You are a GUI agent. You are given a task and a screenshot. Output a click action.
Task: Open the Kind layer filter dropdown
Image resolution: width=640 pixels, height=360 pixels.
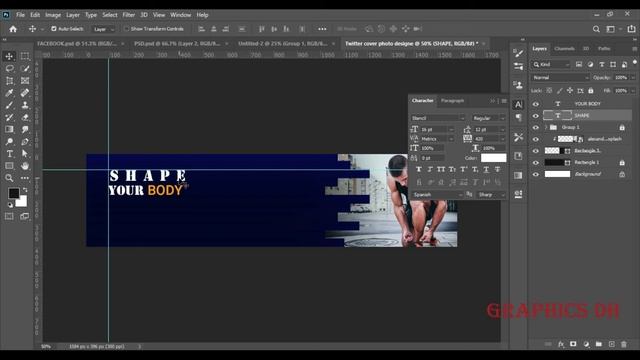551,64
